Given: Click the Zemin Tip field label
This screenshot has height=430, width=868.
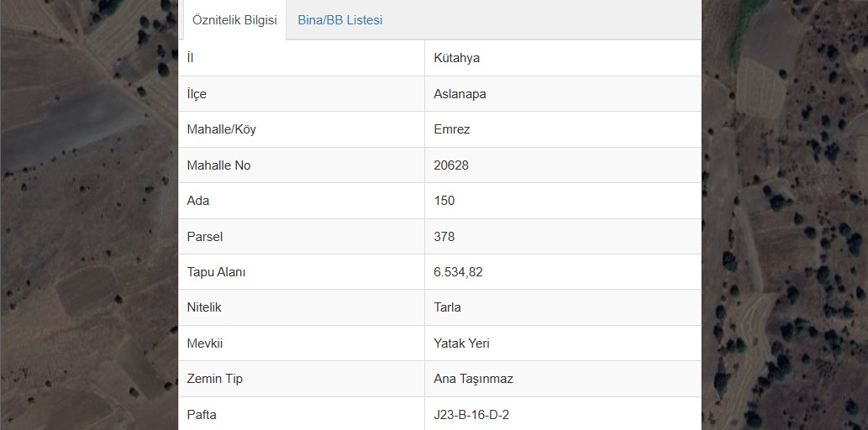Looking at the screenshot, I should 215,379.
